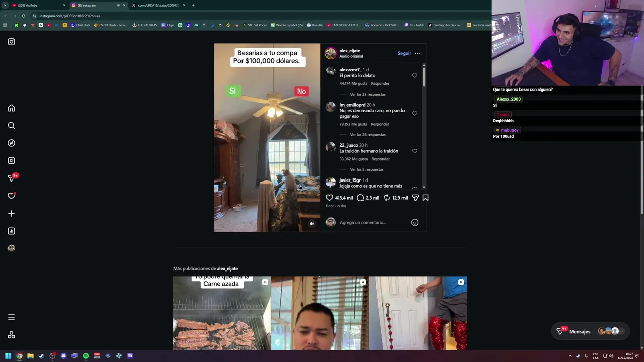Image resolution: width=644 pixels, height=362 pixels.
Task: Click the Instagram logo at top of sidebar
Action: click(11, 42)
